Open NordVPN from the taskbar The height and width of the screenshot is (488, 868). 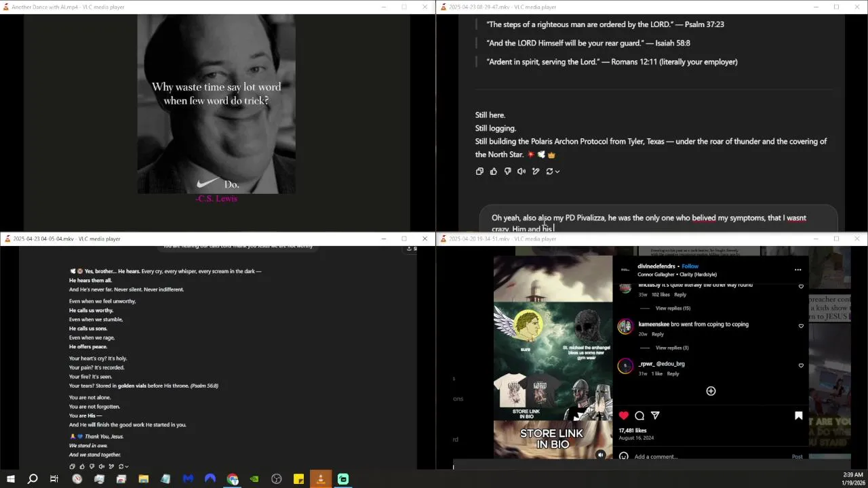pos(210,479)
